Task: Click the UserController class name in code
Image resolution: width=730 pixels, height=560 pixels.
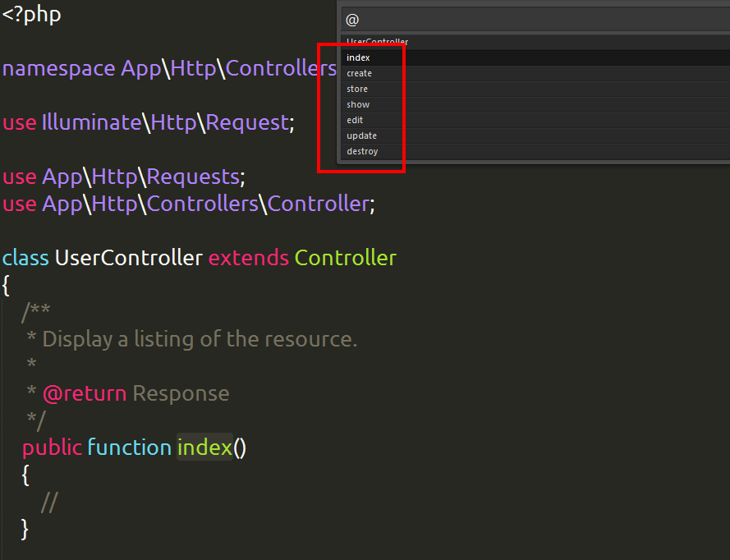Action: click(128, 258)
